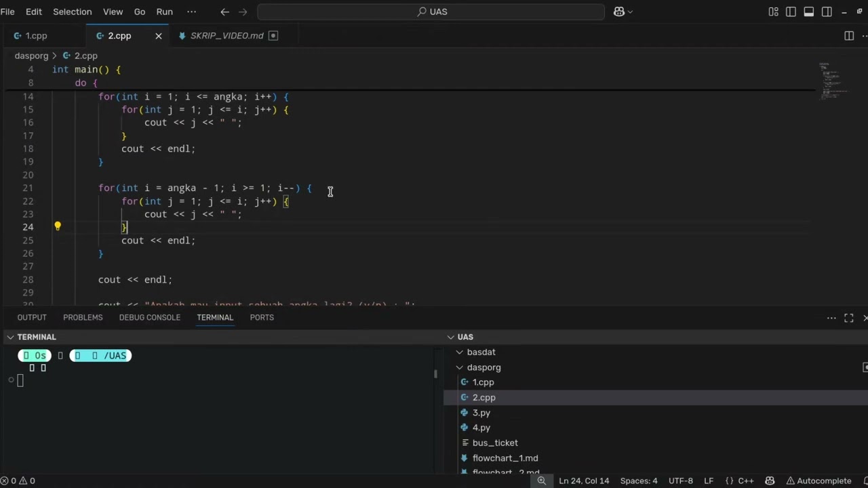Open the Run menu

[164, 12]
